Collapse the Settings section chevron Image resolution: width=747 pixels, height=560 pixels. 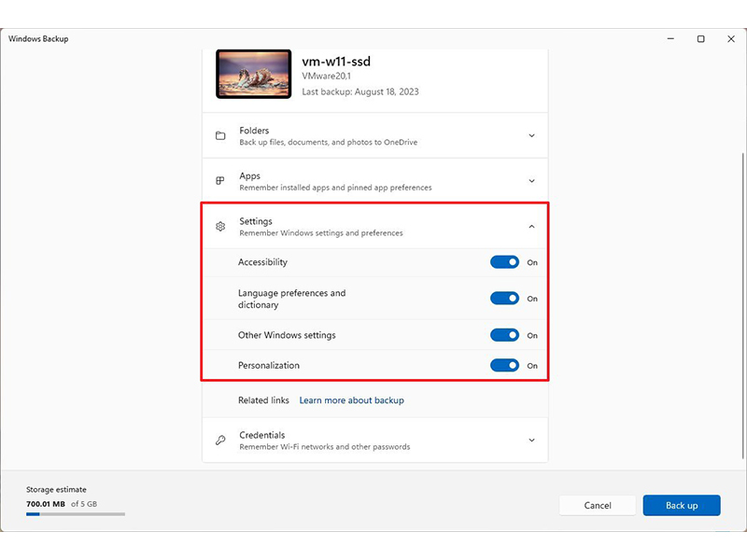coord(531,226)
